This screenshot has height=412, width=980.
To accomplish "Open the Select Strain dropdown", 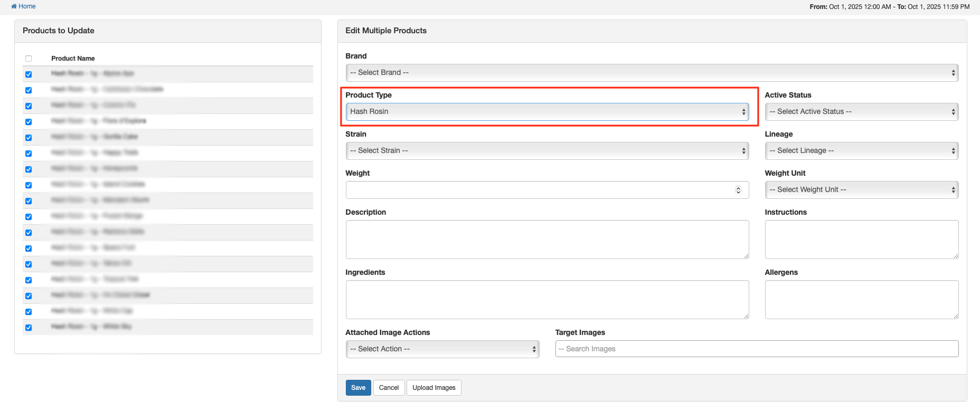I will 547,151.
